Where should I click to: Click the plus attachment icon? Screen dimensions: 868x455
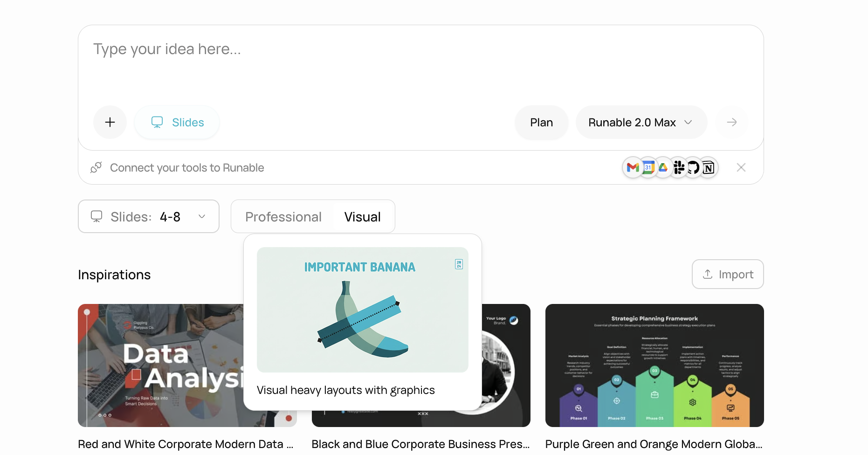110,122
